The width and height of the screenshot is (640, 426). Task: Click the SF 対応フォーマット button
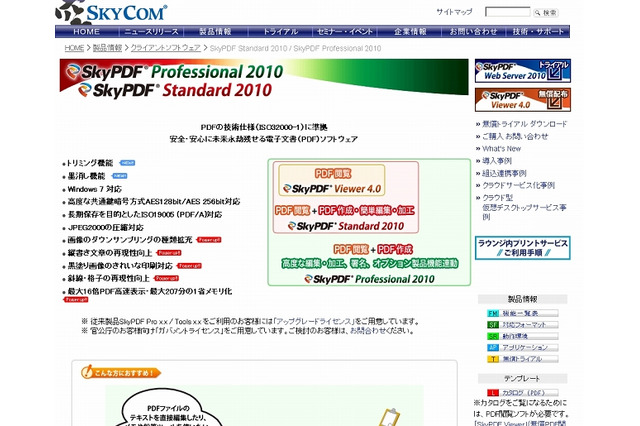pyautogui.click(x=523, y=325)
